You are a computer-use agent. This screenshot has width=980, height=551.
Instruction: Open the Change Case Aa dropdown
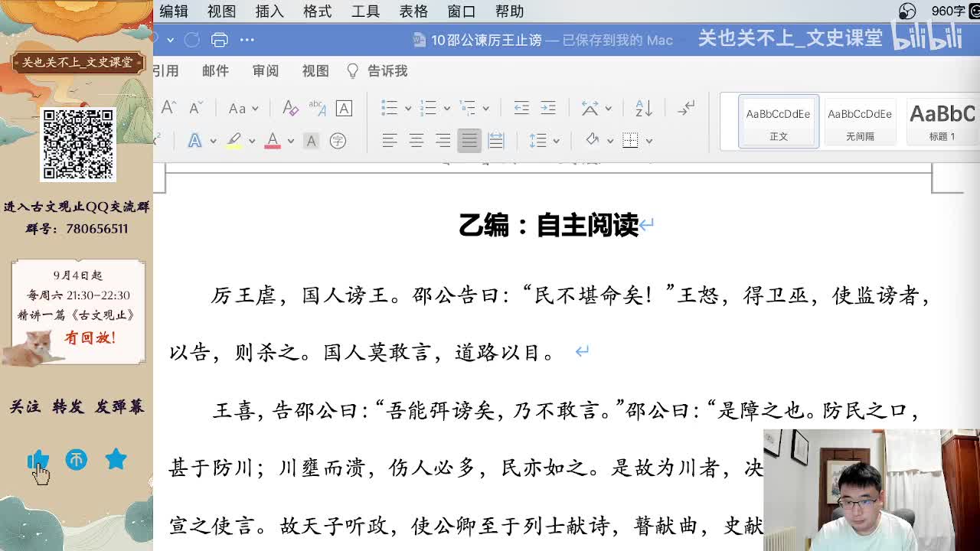[x=243, y=109]
